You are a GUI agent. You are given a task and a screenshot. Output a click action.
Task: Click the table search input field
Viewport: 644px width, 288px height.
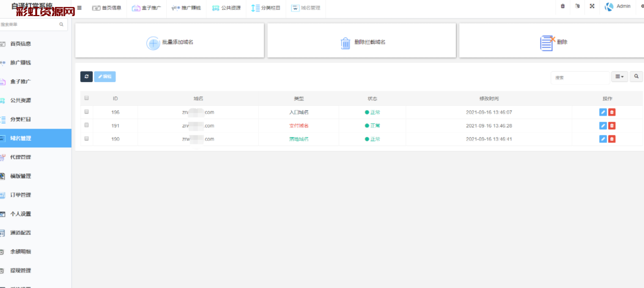pos(580,77)
